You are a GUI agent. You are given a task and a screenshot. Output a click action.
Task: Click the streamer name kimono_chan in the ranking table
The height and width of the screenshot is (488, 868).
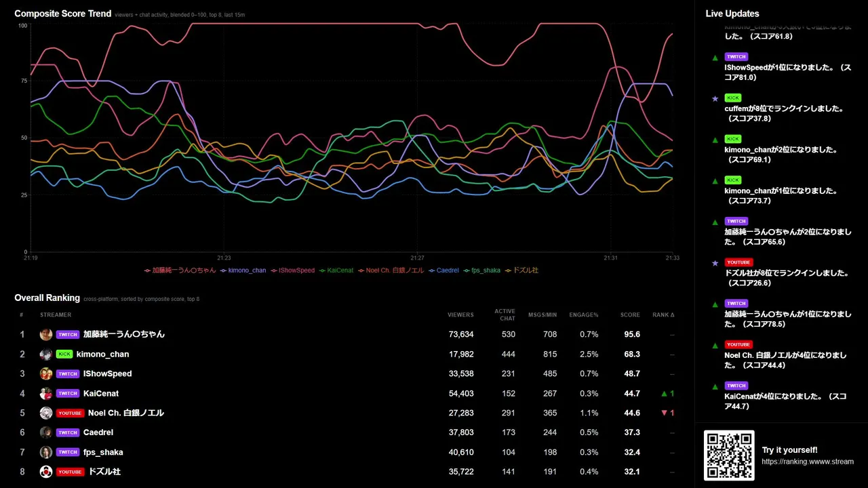(102, 354)
